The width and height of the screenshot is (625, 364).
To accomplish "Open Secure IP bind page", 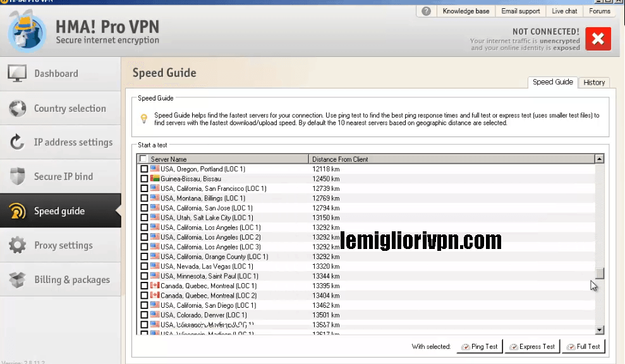I will pyautogui.click(x=60, y=176).
